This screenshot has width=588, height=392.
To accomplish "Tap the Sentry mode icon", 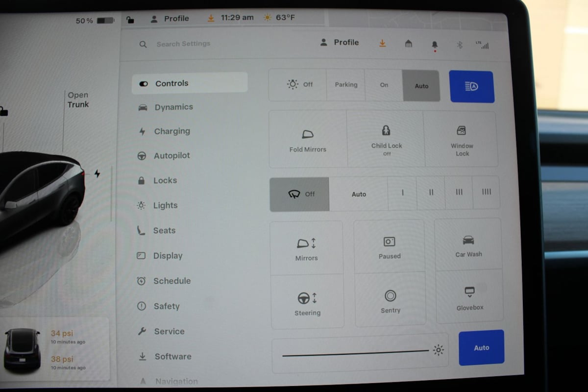I will pos(390,296).
